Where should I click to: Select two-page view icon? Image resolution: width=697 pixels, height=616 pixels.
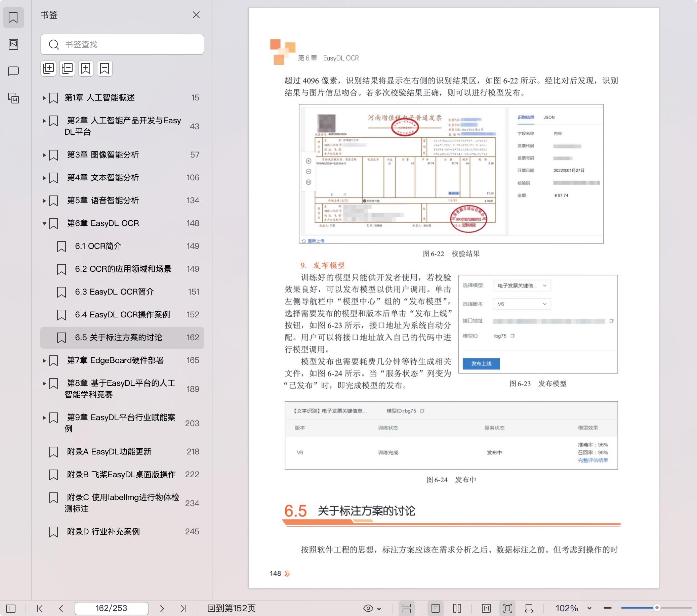pyautogui.click(x=457, y=608)
